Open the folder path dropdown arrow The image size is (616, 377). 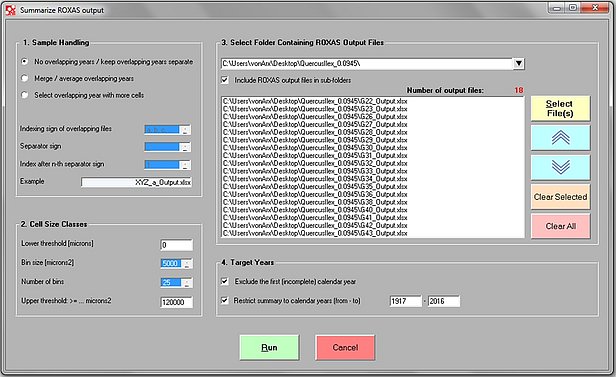[519, 63]
